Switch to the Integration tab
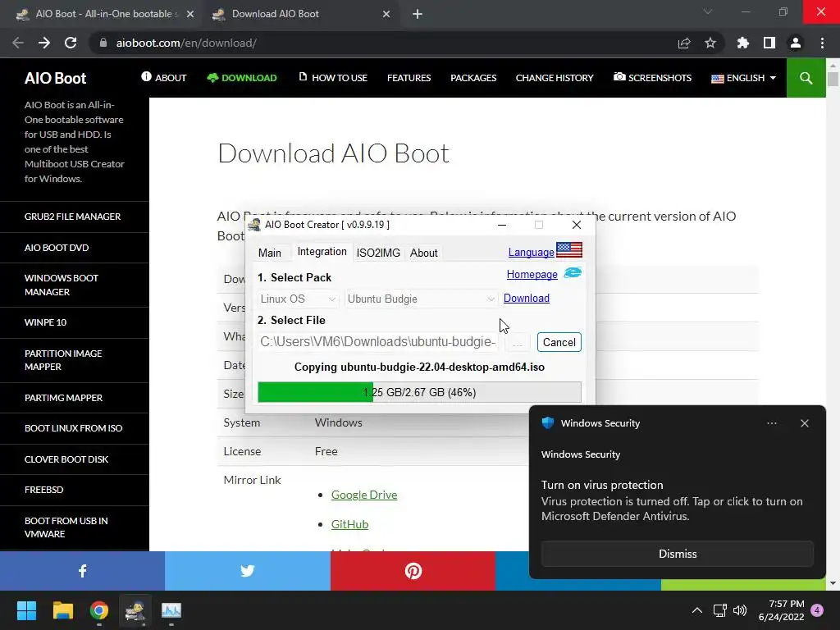 pyautogui.click(x=322, y=251)
